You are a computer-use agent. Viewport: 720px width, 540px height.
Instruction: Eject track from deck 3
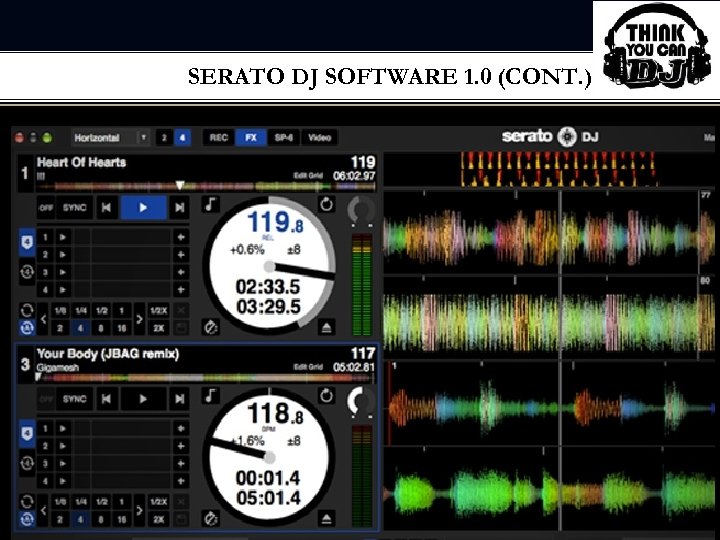point(326,519)
